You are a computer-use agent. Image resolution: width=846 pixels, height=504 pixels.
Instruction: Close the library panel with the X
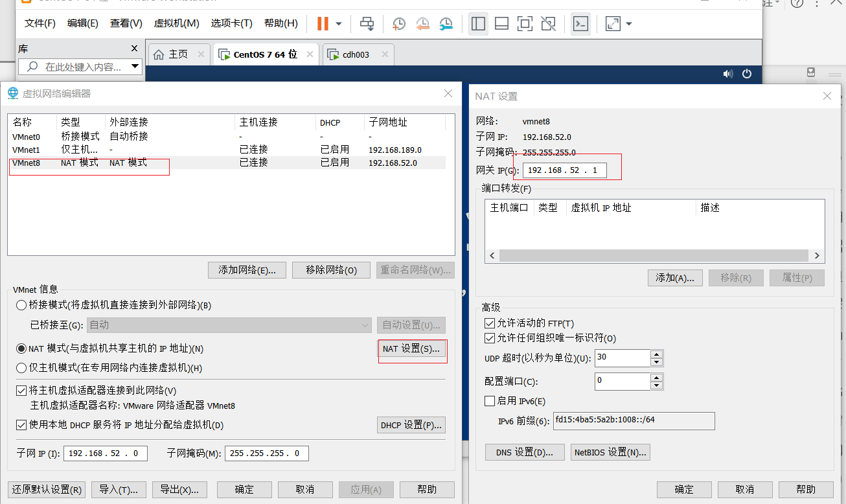tap(135, 49)
